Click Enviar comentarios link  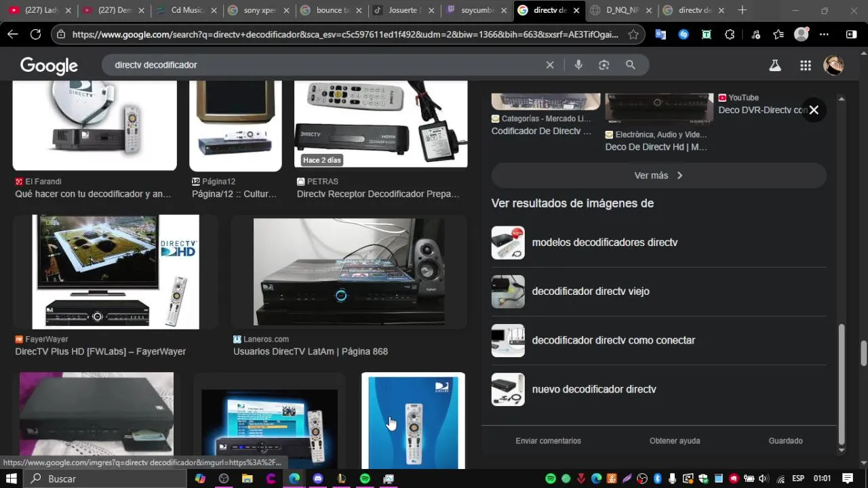[548, 441]
